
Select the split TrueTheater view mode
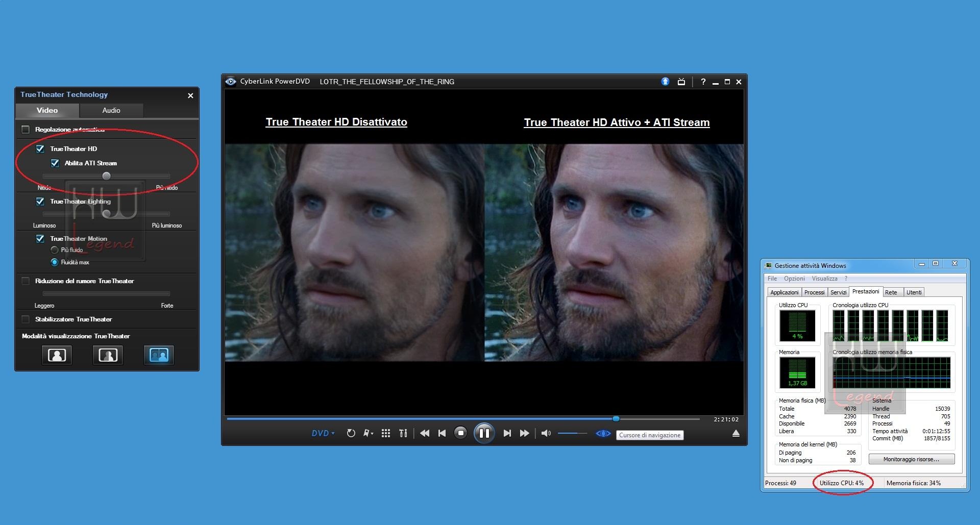pyautogui.click(x=108, y=355)
